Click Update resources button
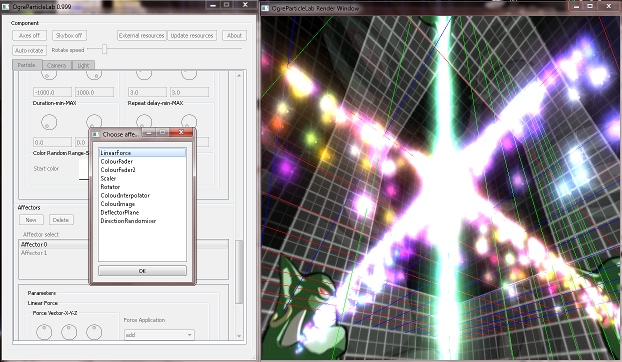622x362 pixels. [x=192, y=36]
